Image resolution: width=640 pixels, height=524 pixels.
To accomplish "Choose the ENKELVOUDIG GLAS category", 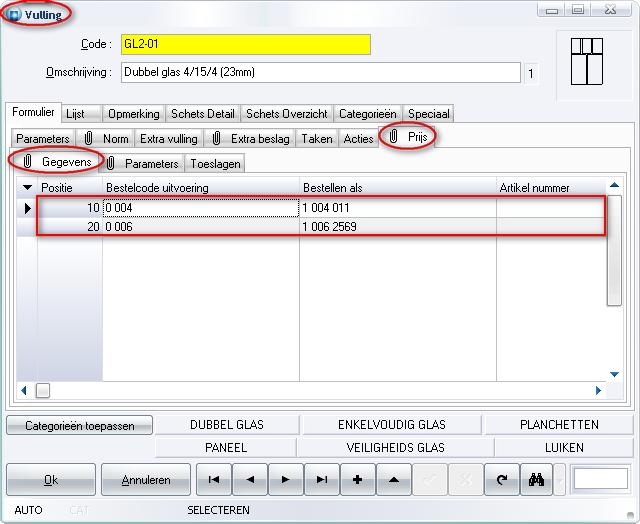I will [392, 425].
